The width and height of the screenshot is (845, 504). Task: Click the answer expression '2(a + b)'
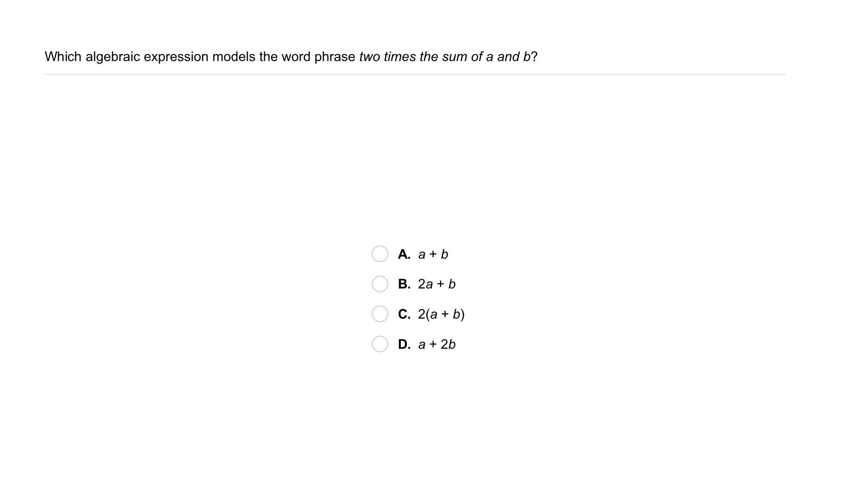point(441,314)
